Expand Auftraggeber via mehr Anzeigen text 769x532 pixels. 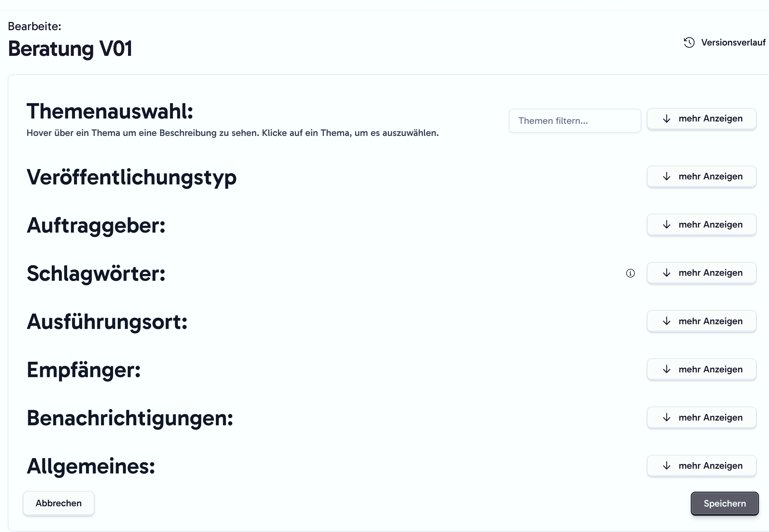pos(710,225)
